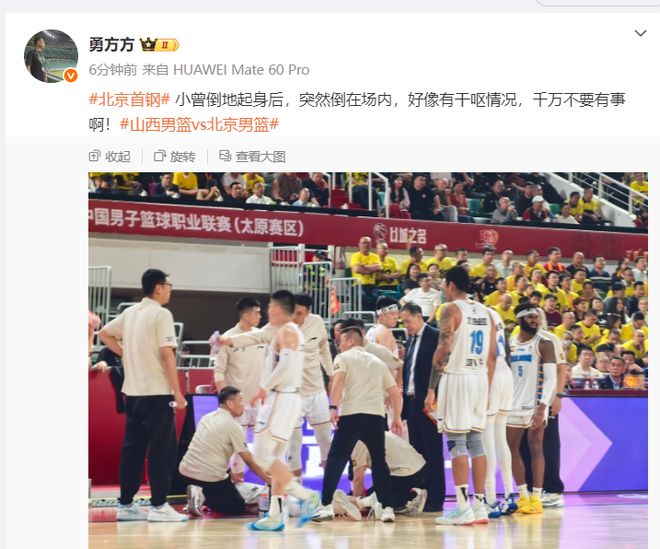The height and width of the screenshot is (549, 660).
Task: Open the 勇方方 profile avatar
Action: pos(51,56)
